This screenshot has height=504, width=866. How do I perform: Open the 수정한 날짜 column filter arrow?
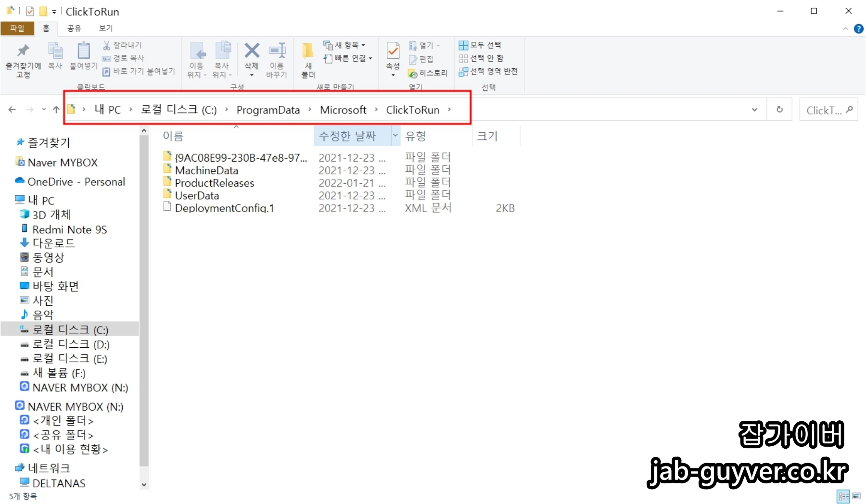click(x=395, y=136)
